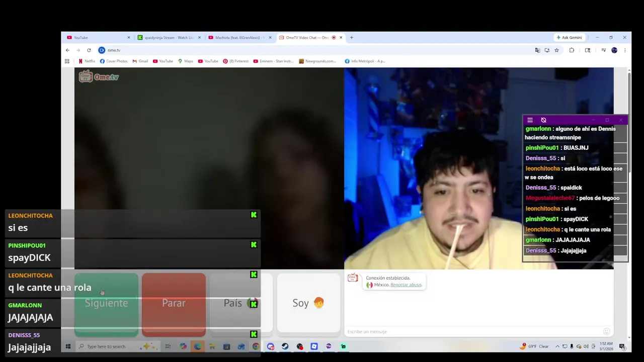The height and width of the screenshot is (362, 644).
Task: Go back in browser history
Action: pyautogui.click(x=67, y=50)
